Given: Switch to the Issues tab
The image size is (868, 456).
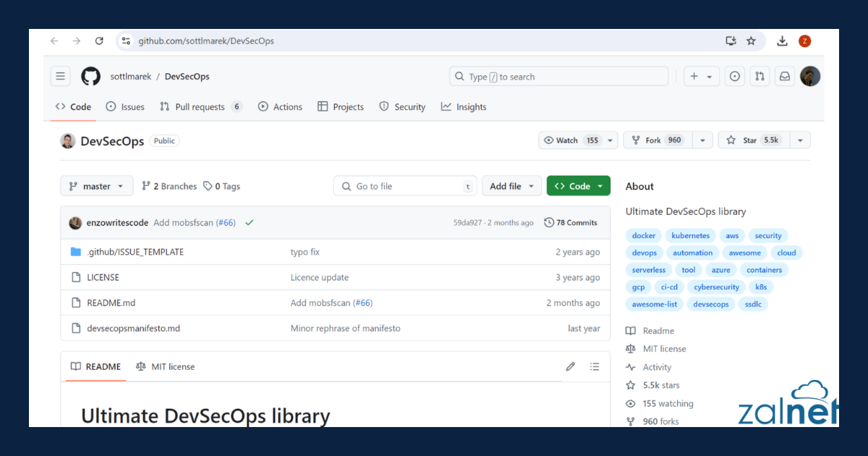Looking at the screenshot, I should (125, 107).
